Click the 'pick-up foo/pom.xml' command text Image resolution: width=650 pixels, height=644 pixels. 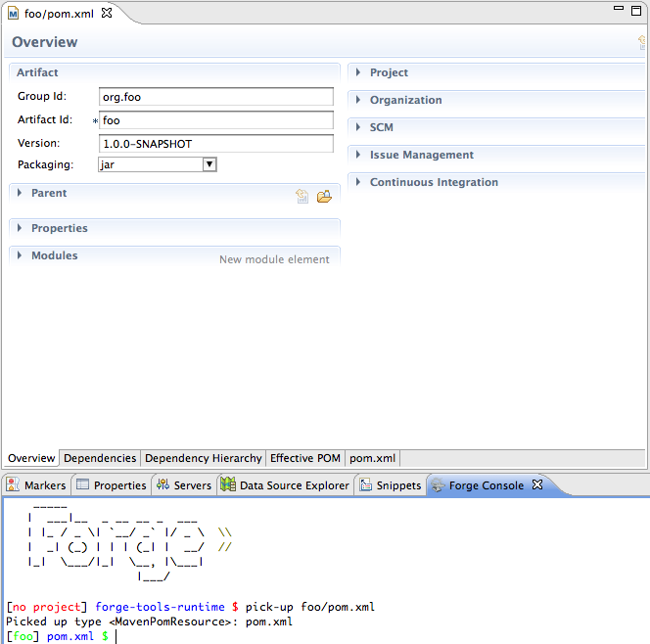(x=310, y=607)
